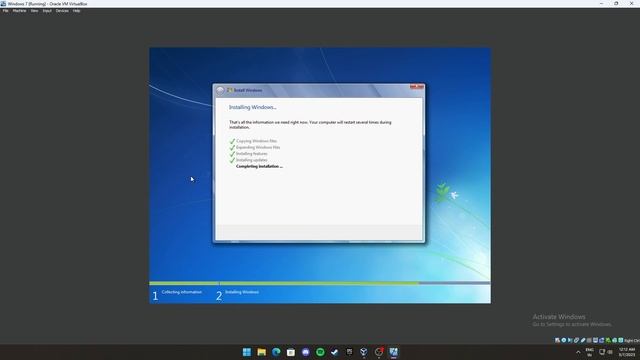
Task: Open Microsoft Store from the taskbar
Action: point(291,352)
